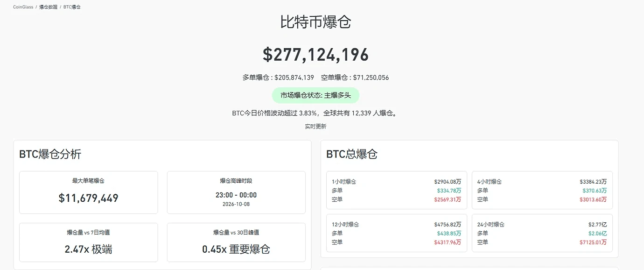Click the sentence mentioning 12,339 人爆仓
This screenshot has width=644, height=270.
tap(315, 113)
